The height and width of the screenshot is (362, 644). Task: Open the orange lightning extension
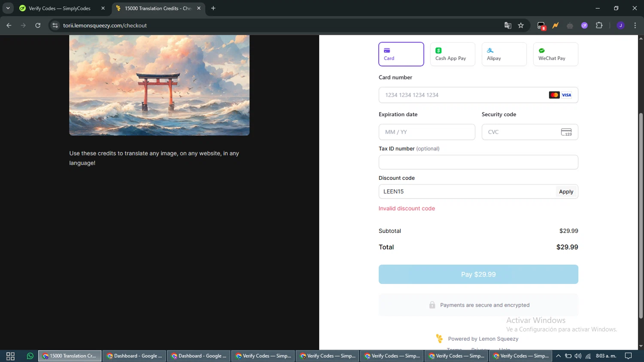click(556, 25)
